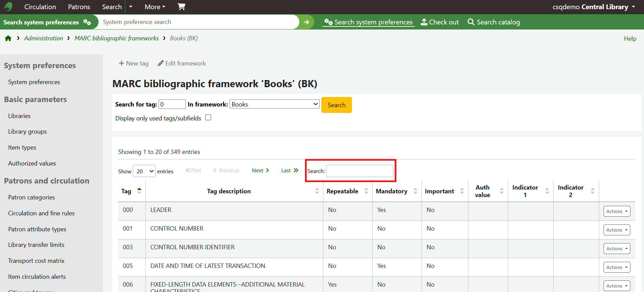Open the shopping cart icon
Screen dimensions: 644x292
tap(181, 7)
